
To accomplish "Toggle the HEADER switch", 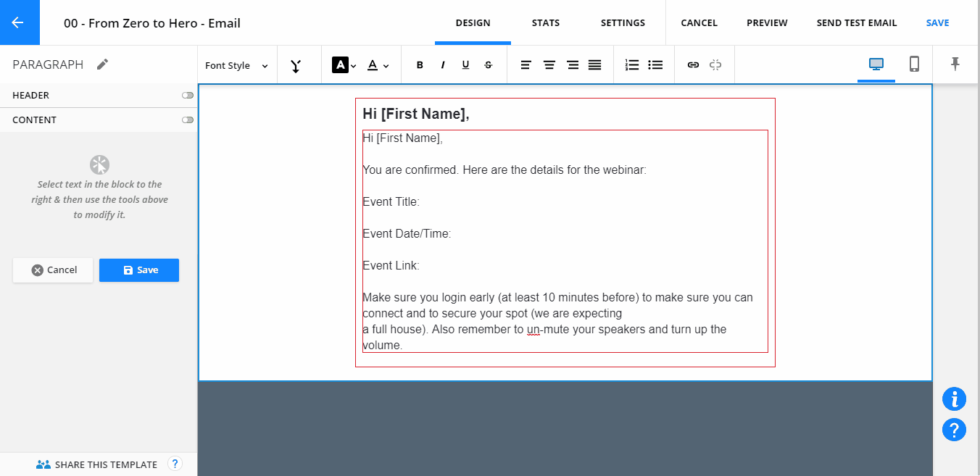I will pos(188,95).
